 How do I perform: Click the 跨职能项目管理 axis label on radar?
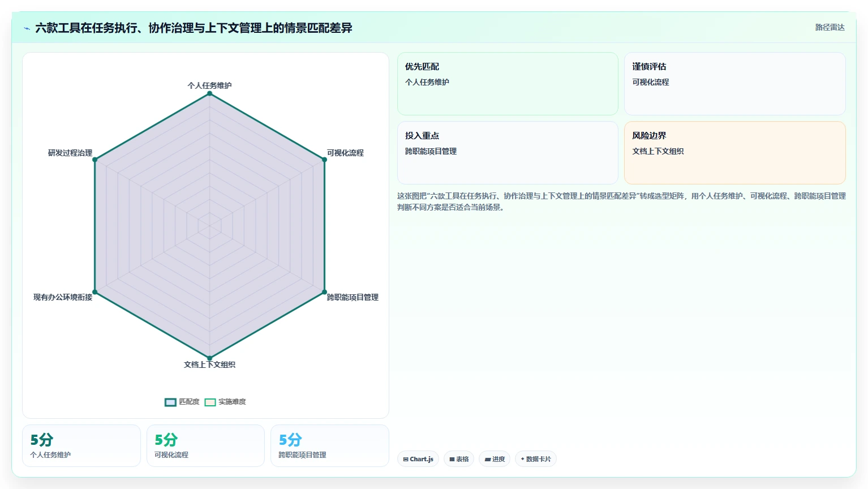coord(353,297)
